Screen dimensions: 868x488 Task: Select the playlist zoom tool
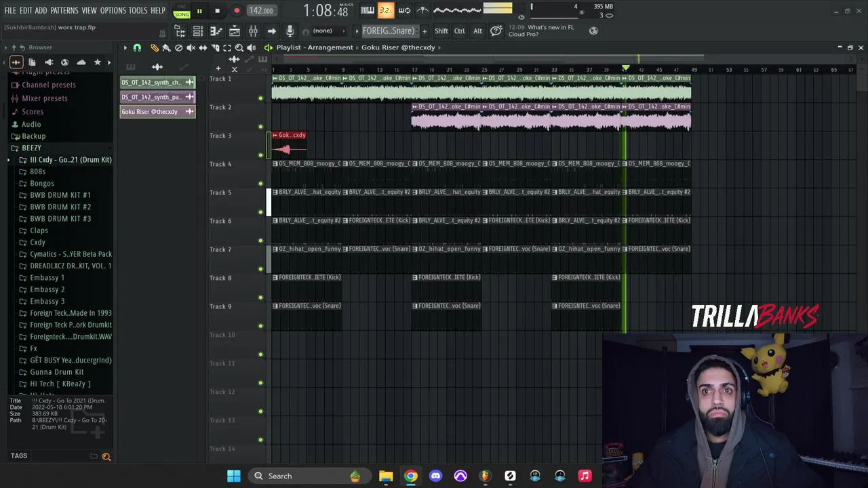[239, 47]
